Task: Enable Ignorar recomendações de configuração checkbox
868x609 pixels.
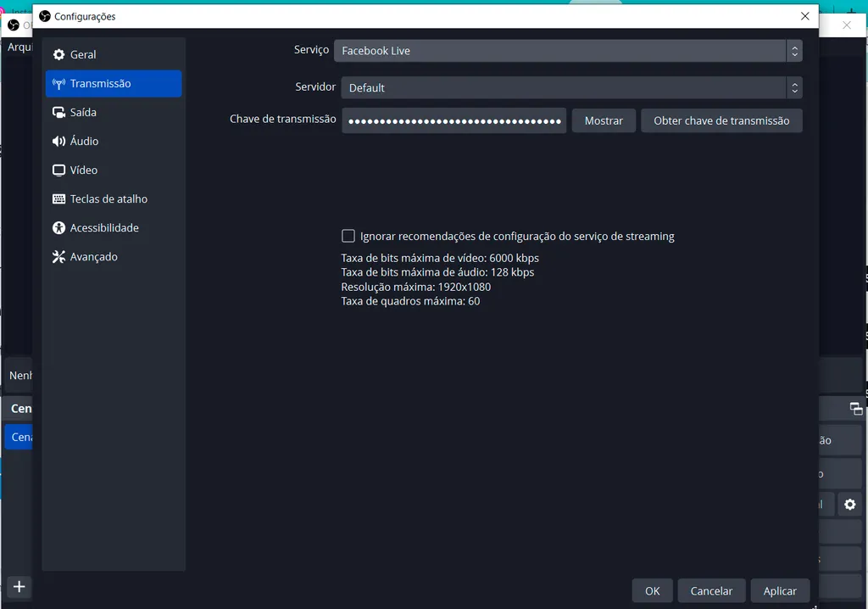Action: click(348, 236)
